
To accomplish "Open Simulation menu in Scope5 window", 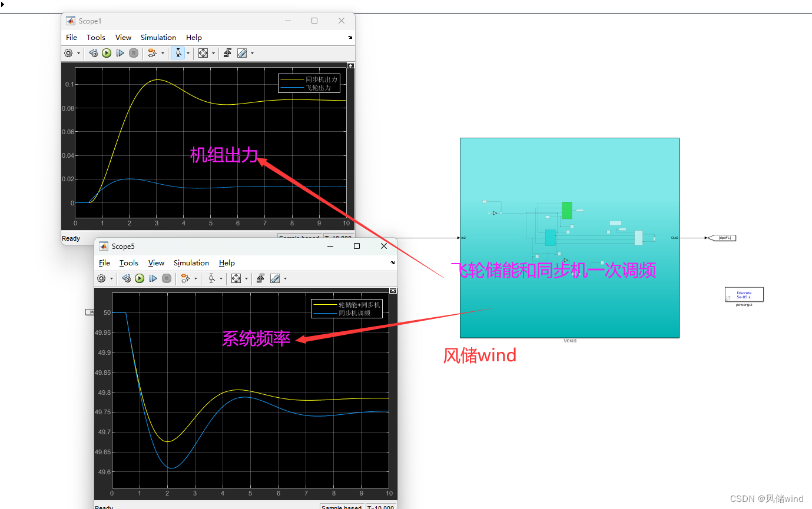I will point(191,262).
